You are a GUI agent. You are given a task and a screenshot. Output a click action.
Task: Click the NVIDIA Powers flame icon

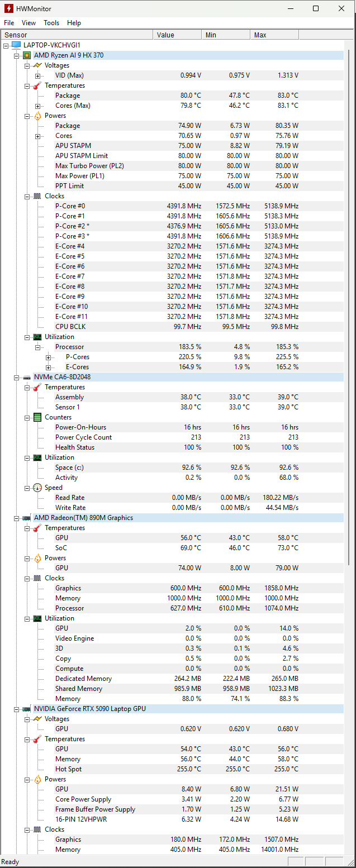(37, 779)
